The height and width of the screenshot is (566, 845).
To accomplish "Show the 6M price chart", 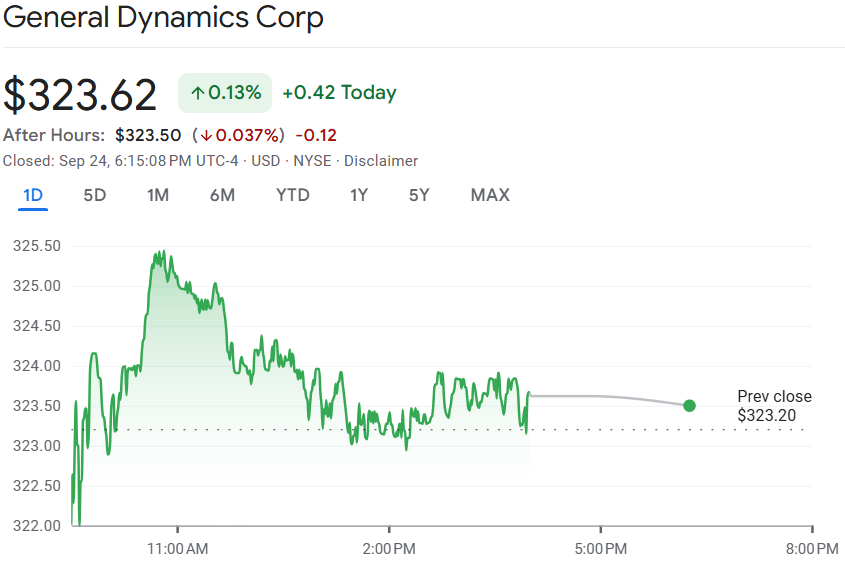I will (x=222, y=195).
